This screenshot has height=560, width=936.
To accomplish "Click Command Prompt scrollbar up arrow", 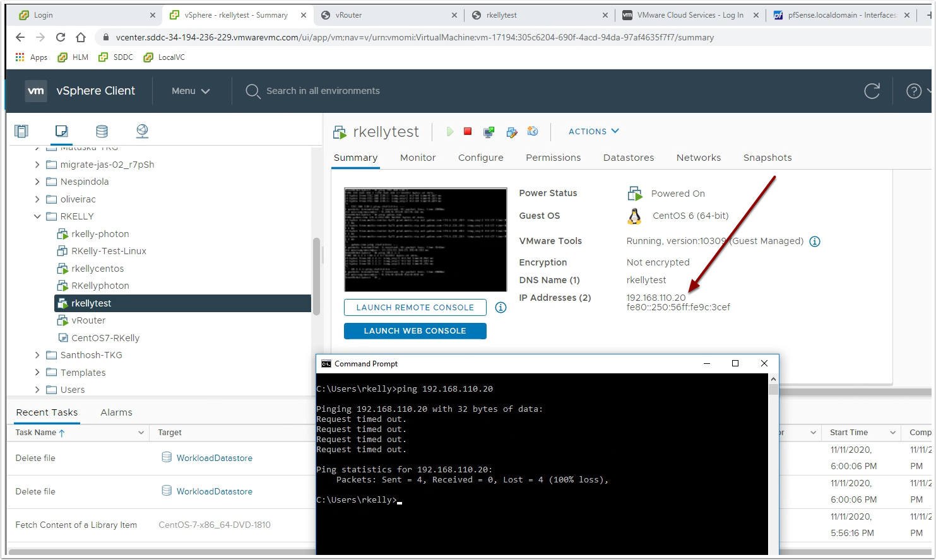I will click(x=773, y=379).
